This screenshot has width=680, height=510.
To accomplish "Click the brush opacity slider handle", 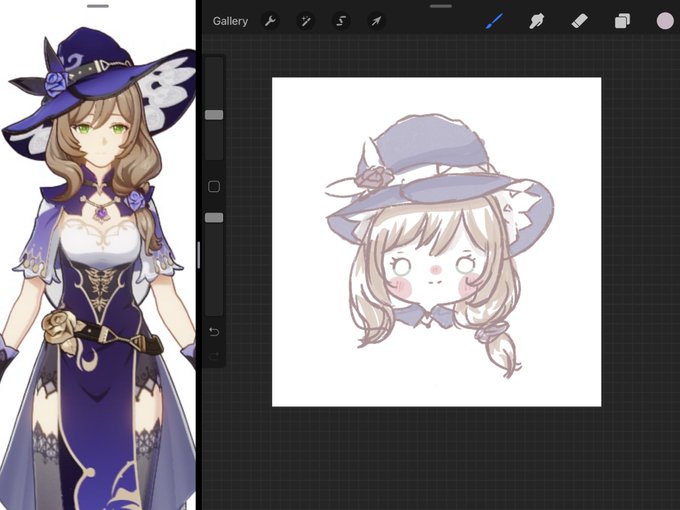I will pos(214,217).
